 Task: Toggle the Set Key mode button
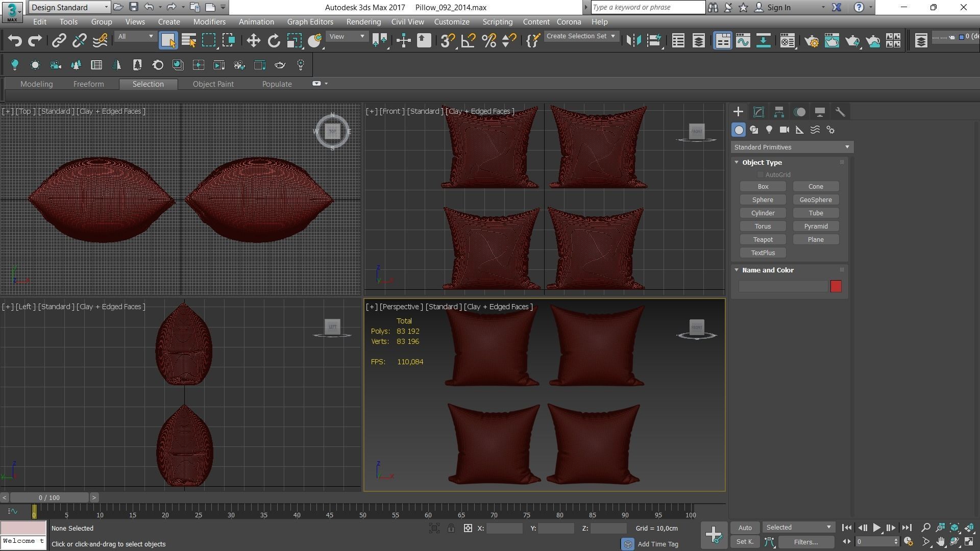(745, 542)
